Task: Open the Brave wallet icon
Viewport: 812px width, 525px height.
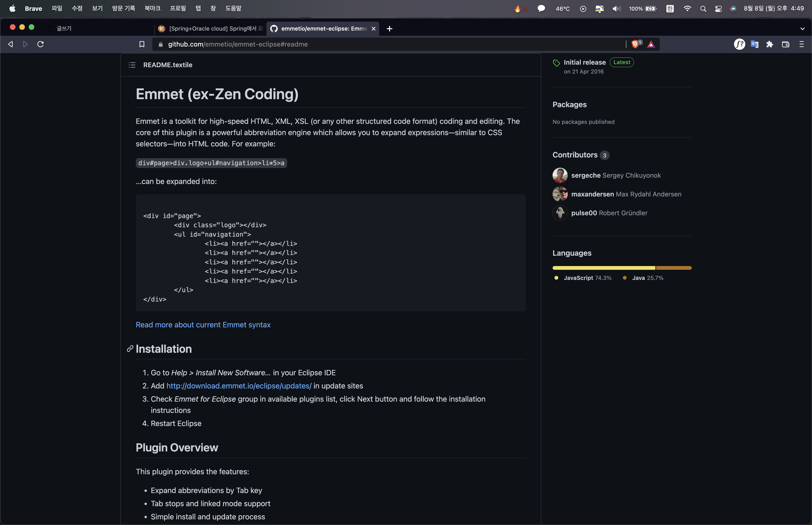Action: 786,44
